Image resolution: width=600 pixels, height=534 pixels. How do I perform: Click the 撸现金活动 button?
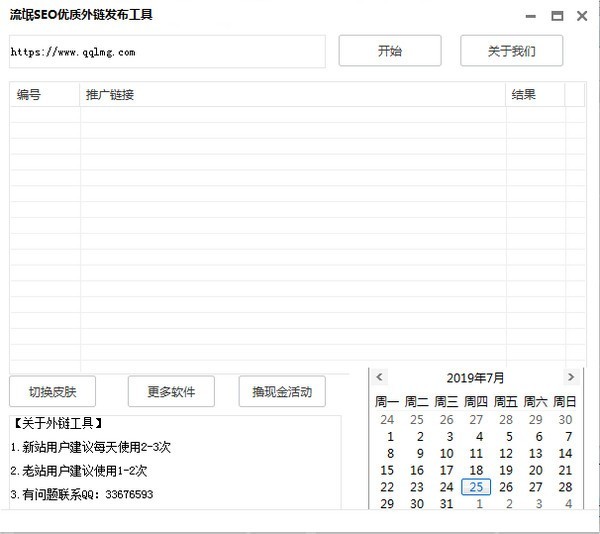[282, 391]
